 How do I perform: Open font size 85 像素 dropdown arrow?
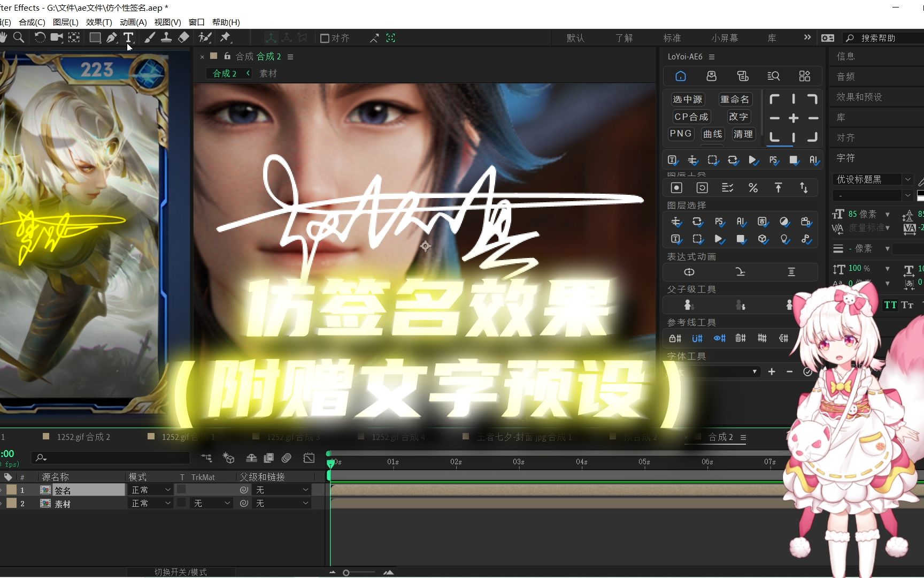[x=888, y=214]
